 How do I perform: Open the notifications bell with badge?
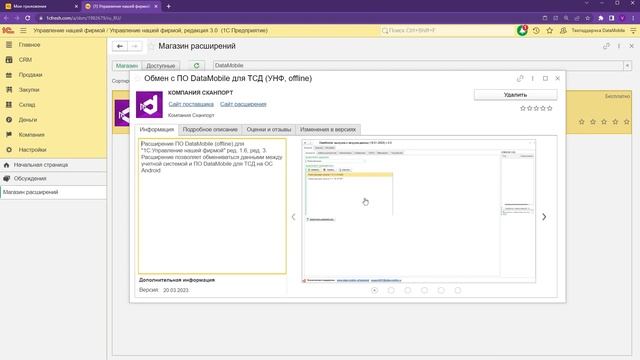(522, 31)
